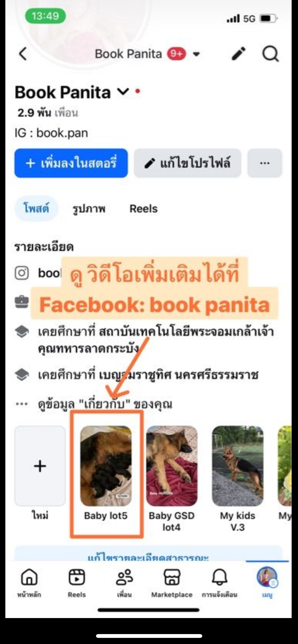Viewport: 298px width, 644px height.
Task: Open ดูข้อมูล "เกี่ยวกับ" ของคุณ link
Action: click(x=105, y=404)
